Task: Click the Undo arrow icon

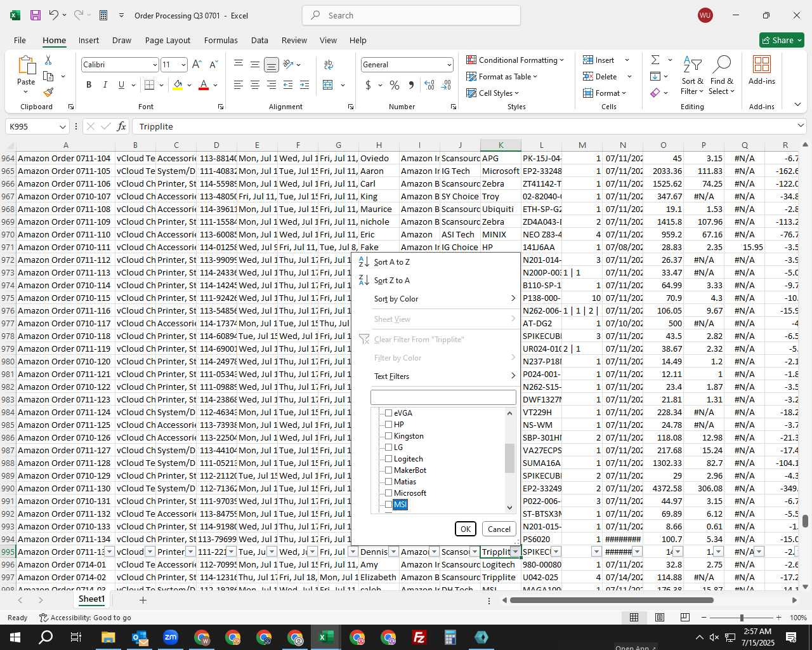Action: pos(54,15)
